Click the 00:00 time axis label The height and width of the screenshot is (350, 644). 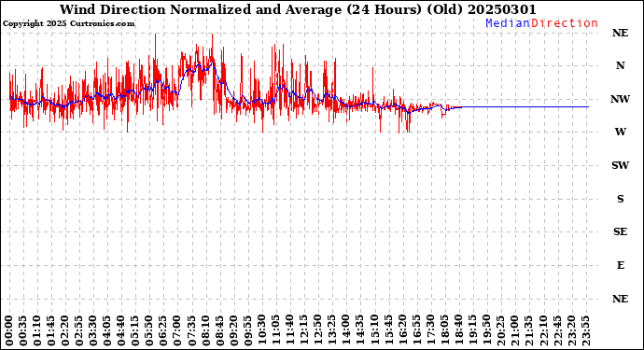tap(9, 330)
